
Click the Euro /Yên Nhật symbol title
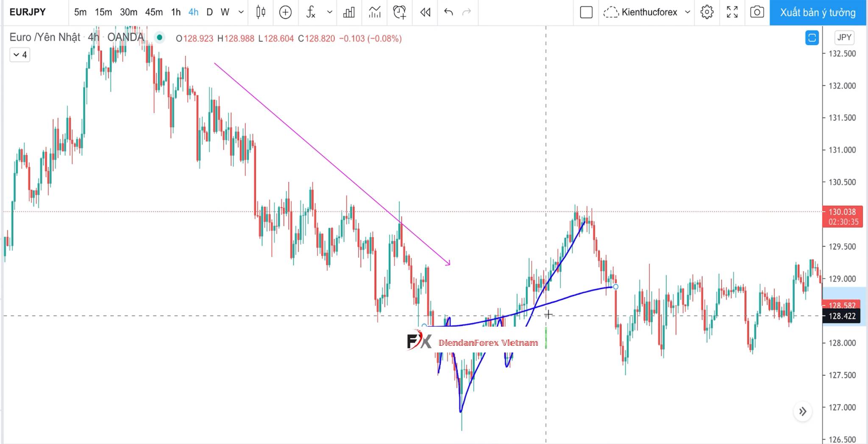pos(45,37)
